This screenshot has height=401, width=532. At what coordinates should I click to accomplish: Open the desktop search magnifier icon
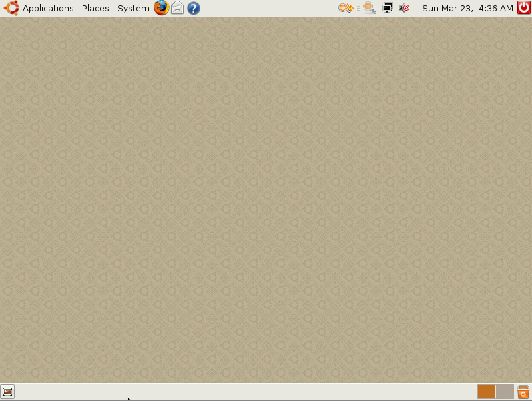tap(369, 8)
